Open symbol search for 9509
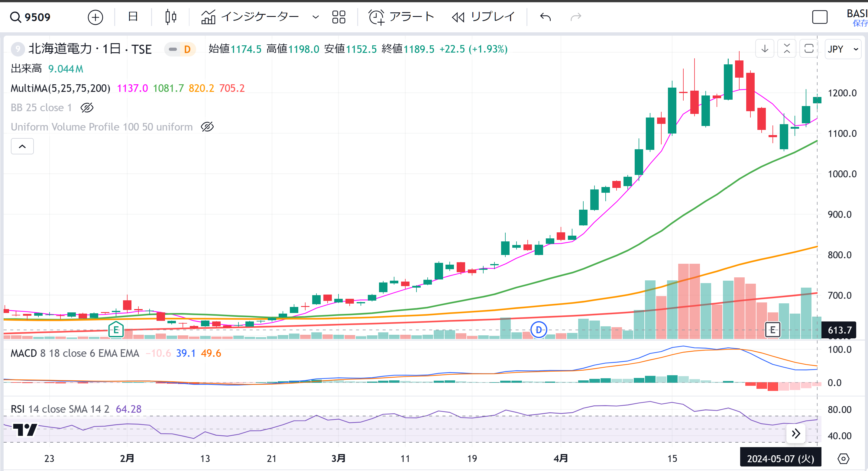This screenshot has width=868, height=471. coord(30,17)
